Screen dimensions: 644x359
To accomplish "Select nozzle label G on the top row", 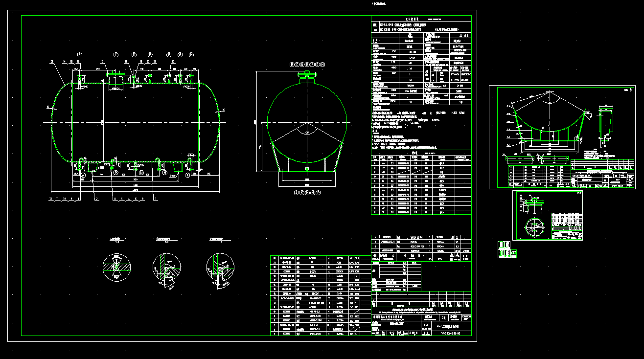I will (180, 55).
